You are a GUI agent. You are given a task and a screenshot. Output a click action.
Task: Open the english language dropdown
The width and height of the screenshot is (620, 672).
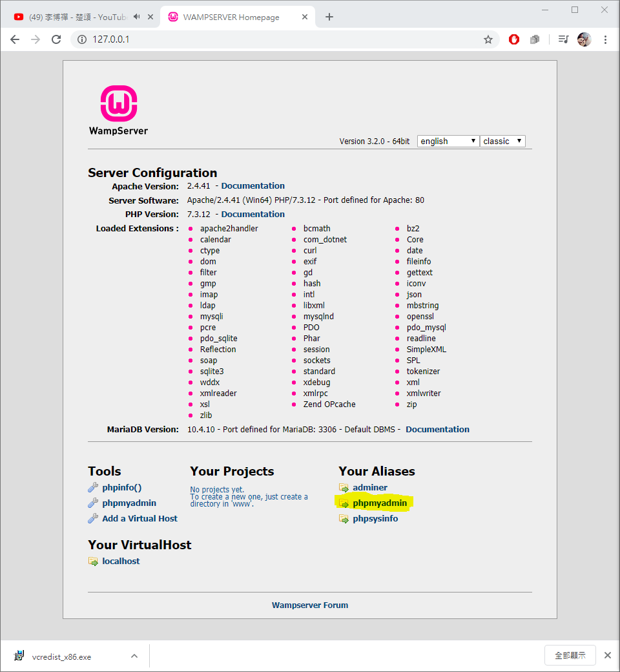pyautogui.click(x=448, y=141)
